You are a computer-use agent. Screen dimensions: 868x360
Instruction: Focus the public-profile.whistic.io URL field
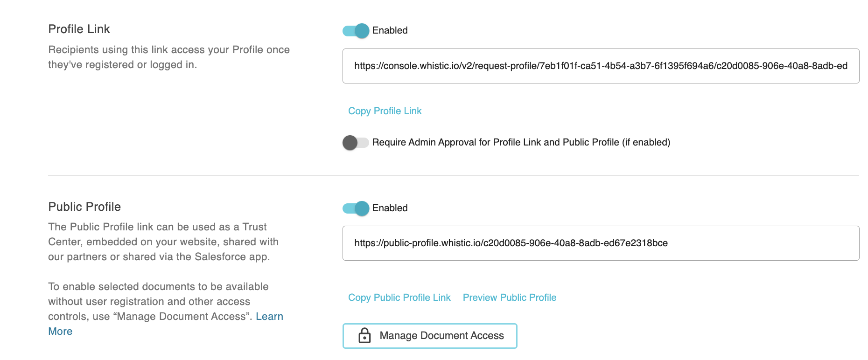coord(600,243)
